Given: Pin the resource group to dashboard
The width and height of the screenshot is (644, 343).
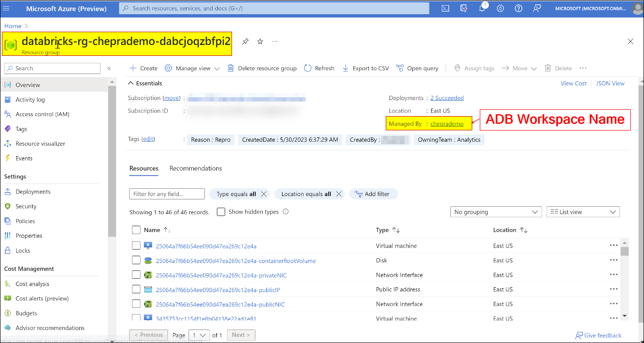Looking at the screenshot, I should coord(245,41).
